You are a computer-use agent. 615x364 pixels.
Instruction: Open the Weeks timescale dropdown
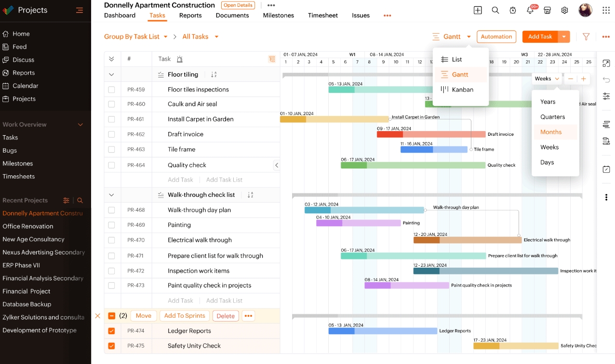click(546, 78)
